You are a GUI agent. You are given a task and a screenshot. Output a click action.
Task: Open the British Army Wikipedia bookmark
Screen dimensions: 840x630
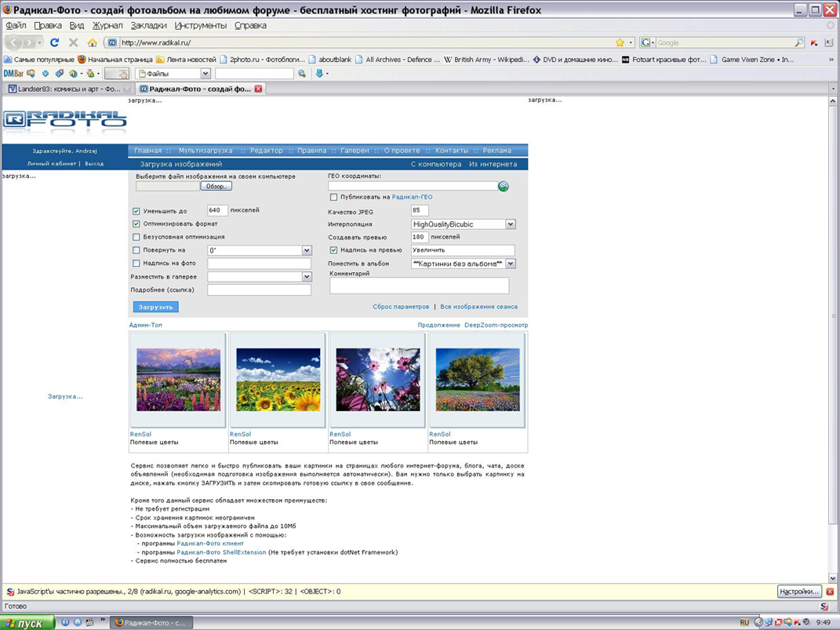pyautogui.click(x=486, y=60)
